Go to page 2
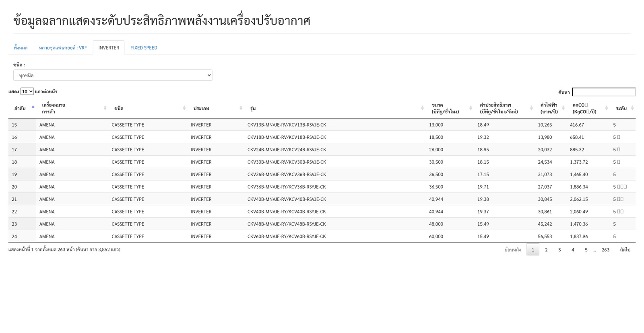 point(546,250)
